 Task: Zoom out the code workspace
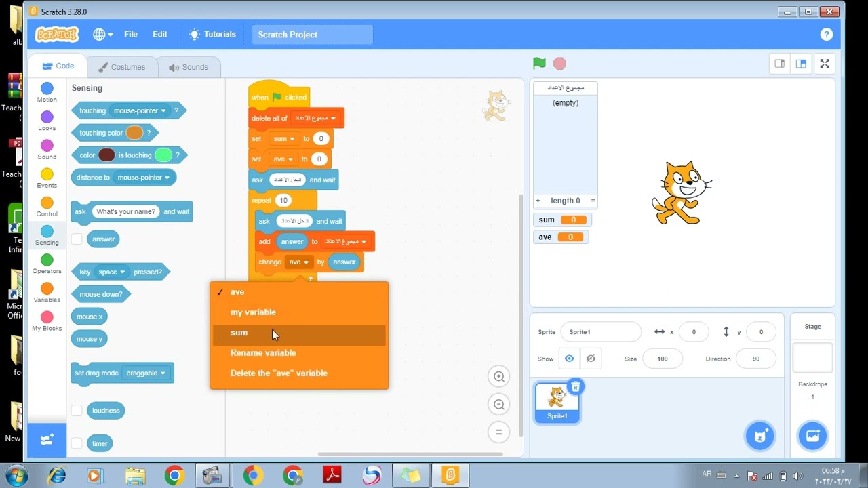pyautogui.click(x=498, y=405)
